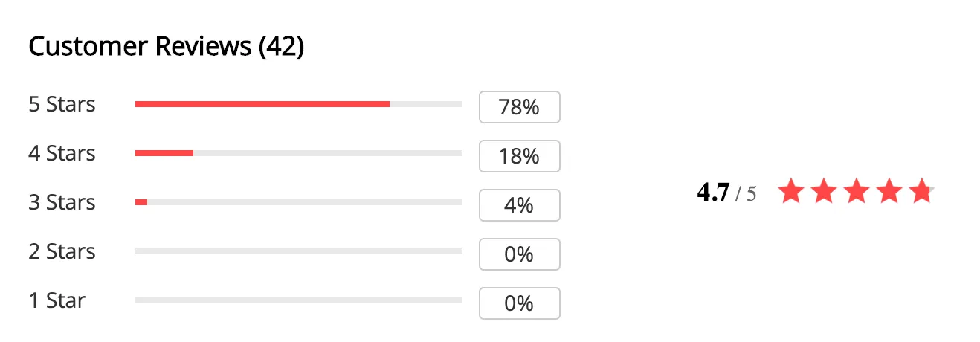This screenshot has width=980, height=342.
Task: Select the 18% button for 4 Stars
Action: 520,156
